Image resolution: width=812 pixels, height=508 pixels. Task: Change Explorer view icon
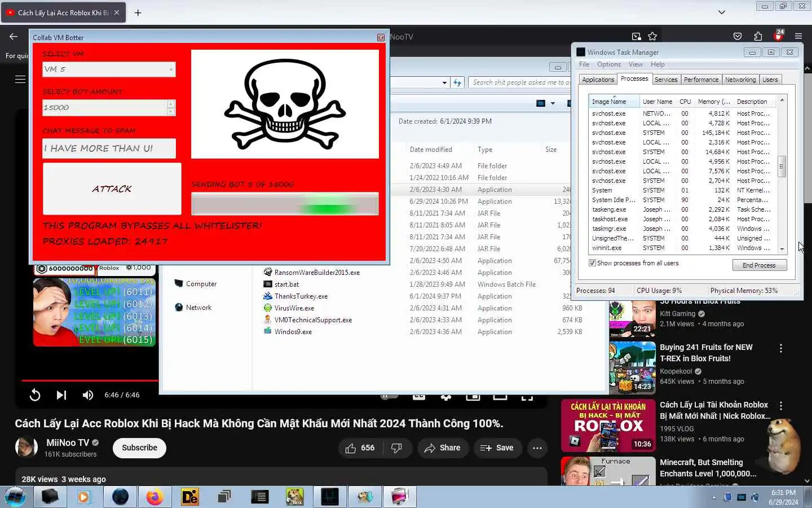coord(541,103)
